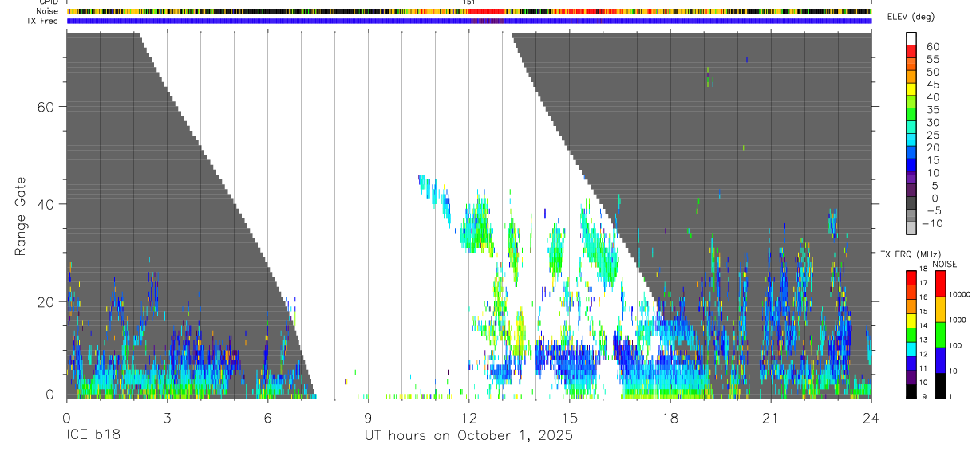Click the 'Noise' row label at the top left
The width and height of the screenshot is (980, 452).
pos(47,11)
